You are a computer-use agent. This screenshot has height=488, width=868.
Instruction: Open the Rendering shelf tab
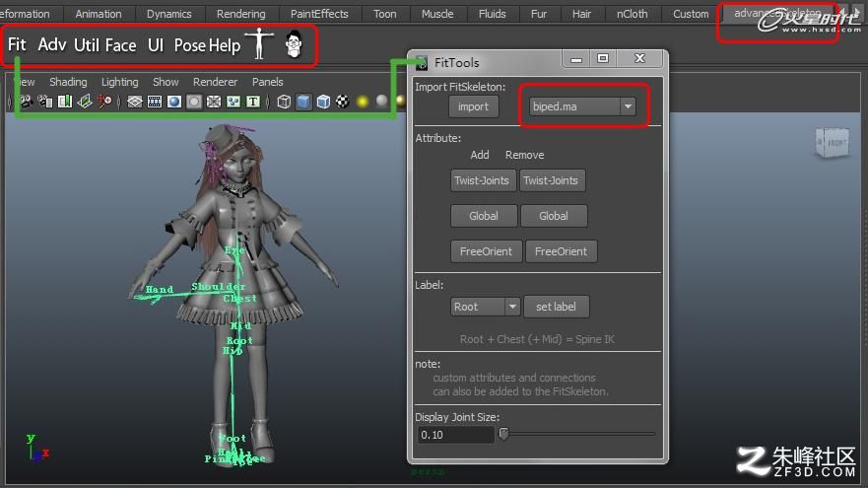240,14
